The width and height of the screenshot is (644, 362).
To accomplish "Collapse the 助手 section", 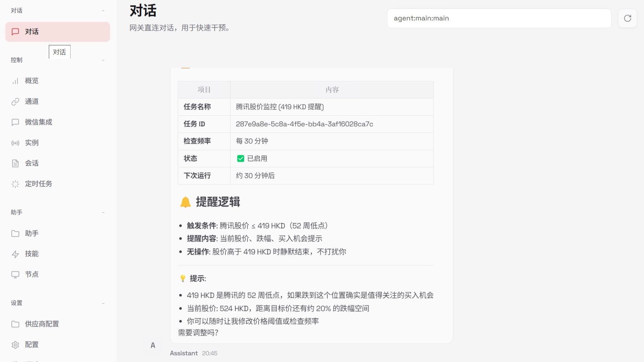I will pyautogui.click(x=103, y=212).
